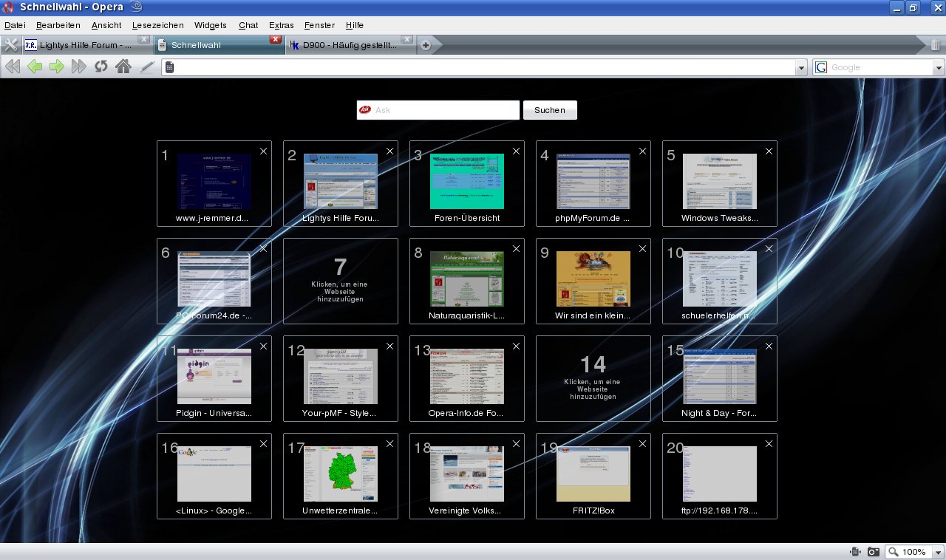Click the wand pen icon in toolbar

[147, 67]
